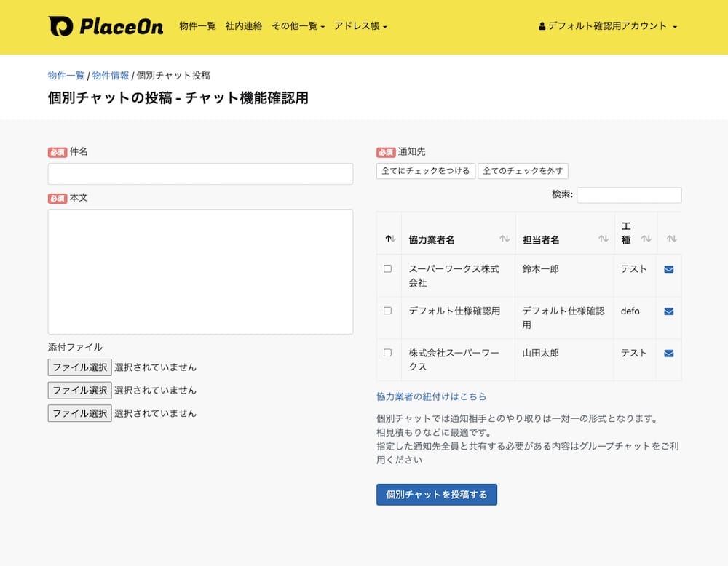The height and width of the screenshot is (566, 728).
Task: Click second ファイル選択 button
Action: click(80, 391)
